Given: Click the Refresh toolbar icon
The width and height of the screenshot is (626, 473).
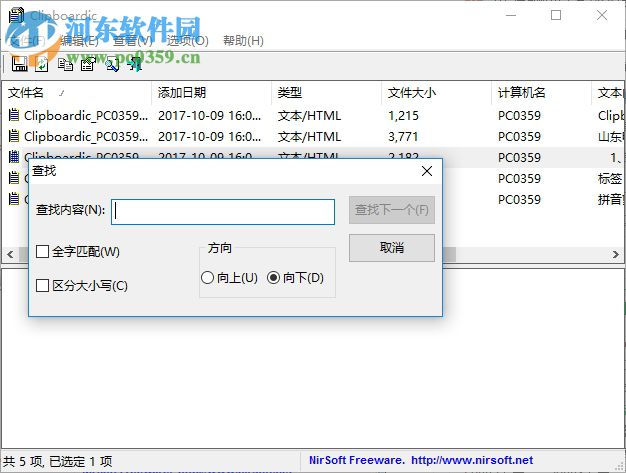Looking at the screenshot, I should (42, 64).
